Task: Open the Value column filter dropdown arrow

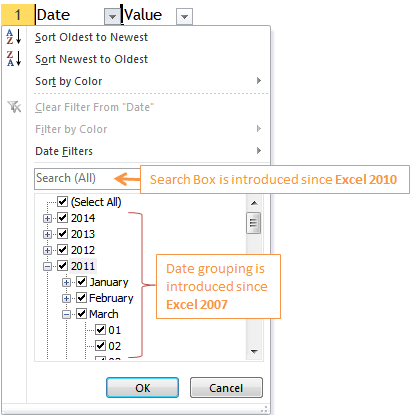Action: (x=184, y=16)
